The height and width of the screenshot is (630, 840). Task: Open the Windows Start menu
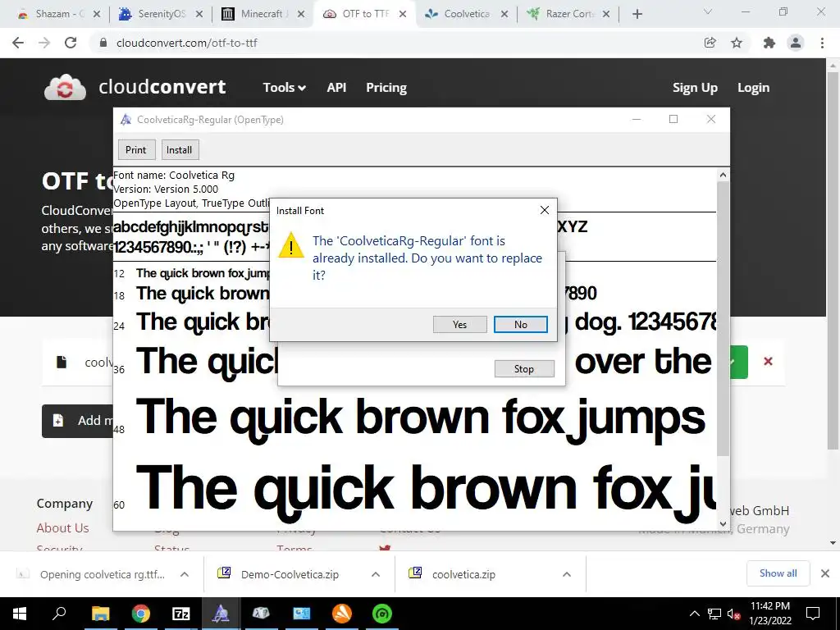click(x=20, y=614)
